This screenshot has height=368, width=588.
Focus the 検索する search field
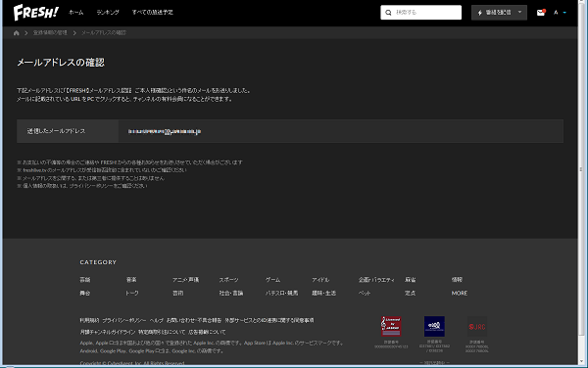click(421, 13)
